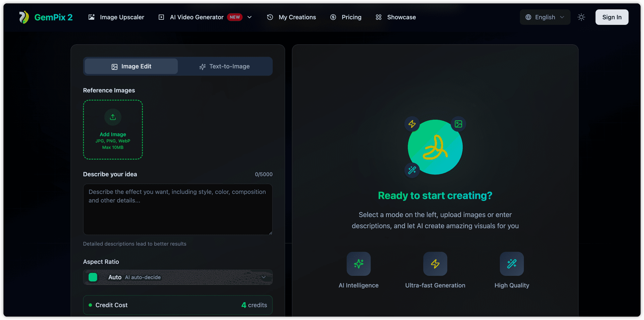The height and width of the screenshot is (320, 644).
Task: Click the Describe your idea label
Action: pyautogui.click(x=110, y=174)
